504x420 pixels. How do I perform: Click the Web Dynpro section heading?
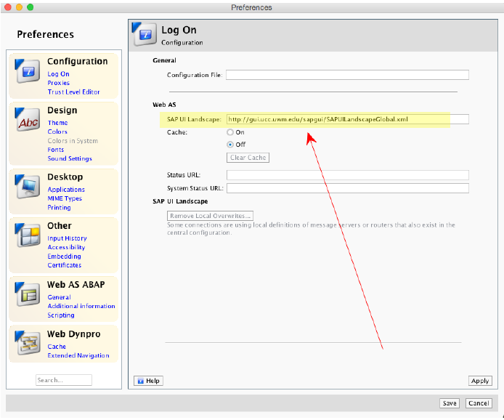click(x=73, y=334)
